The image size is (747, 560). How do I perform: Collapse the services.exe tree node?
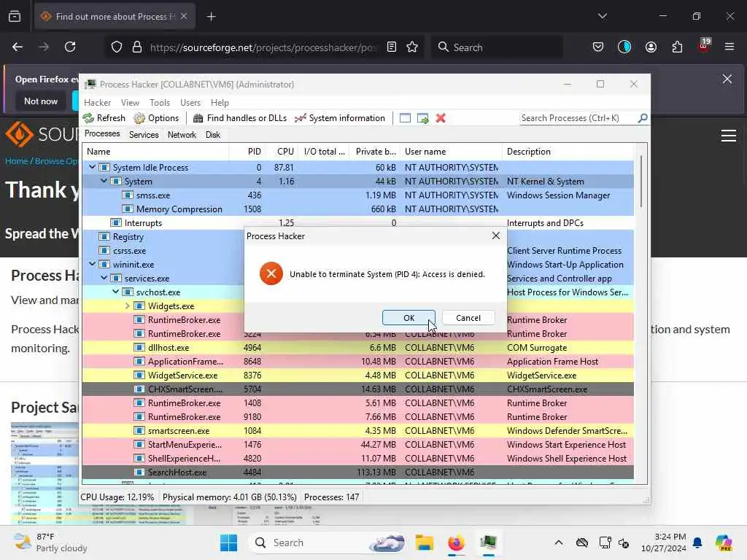pyautogui.click(x=104, y=278)
